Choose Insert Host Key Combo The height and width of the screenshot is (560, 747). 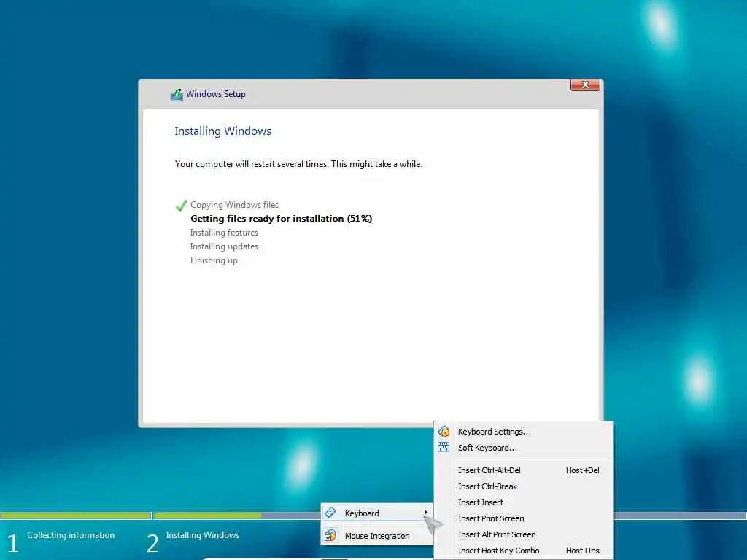click(523, 551)
